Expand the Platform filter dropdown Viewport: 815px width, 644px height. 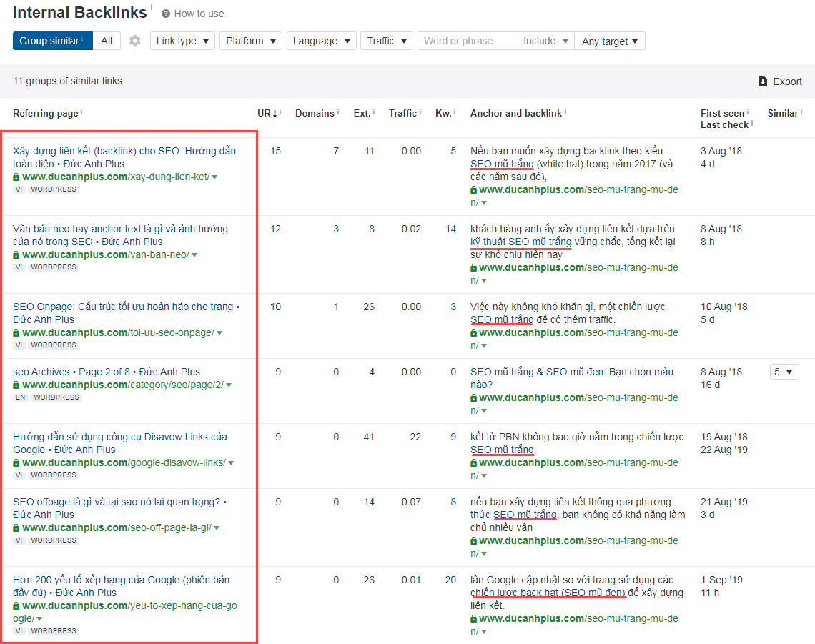(x=251, y=41)
